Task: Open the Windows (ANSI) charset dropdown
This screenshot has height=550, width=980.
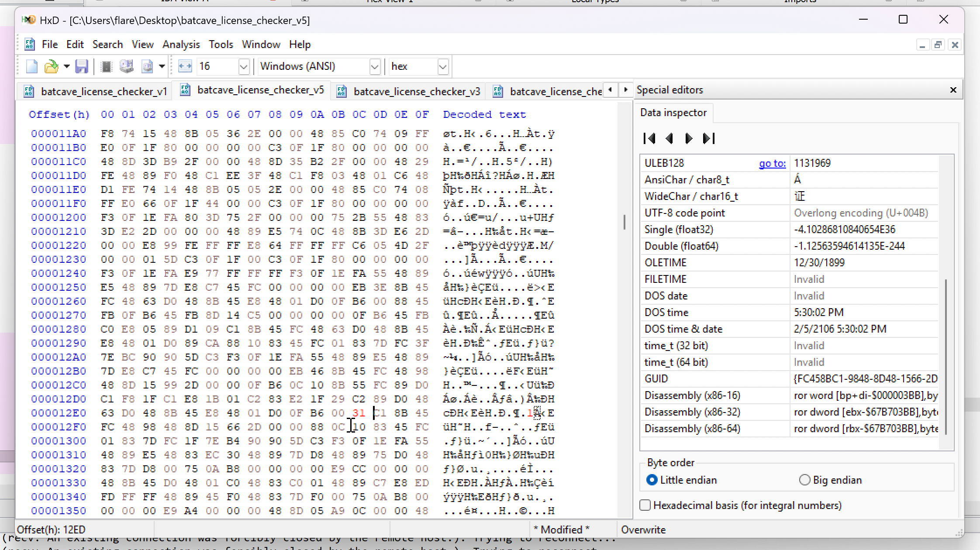Action: click(375, 67)
